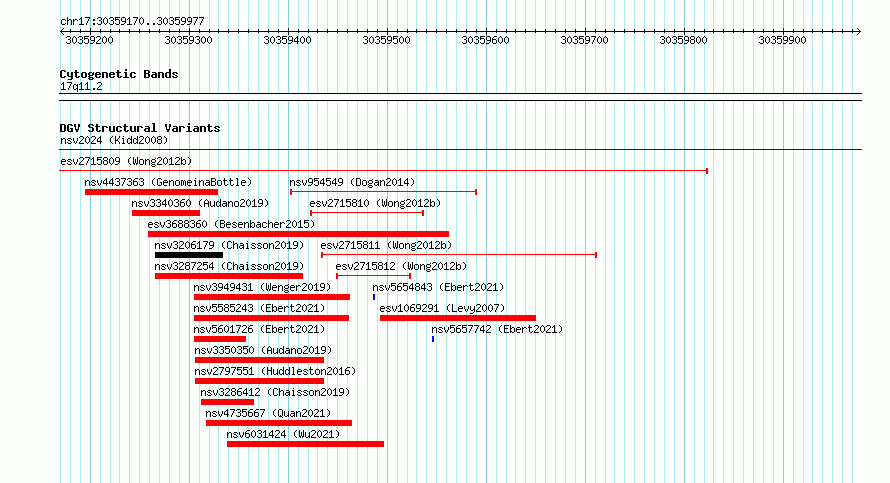The width and height of the screenshot is (890, 483).
Task: Click red bar under esv1069291
Action: 458,318
